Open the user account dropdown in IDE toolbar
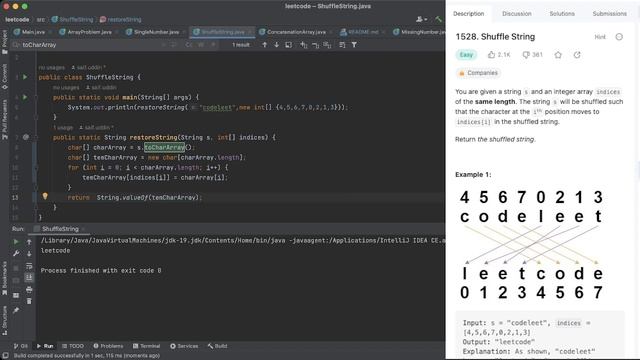640x360 pixels. 422,19
